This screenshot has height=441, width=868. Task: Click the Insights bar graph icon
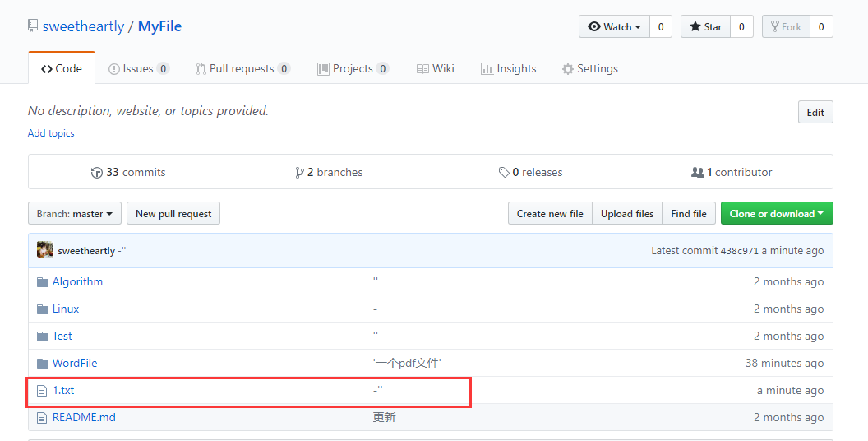tap(487, 69)
